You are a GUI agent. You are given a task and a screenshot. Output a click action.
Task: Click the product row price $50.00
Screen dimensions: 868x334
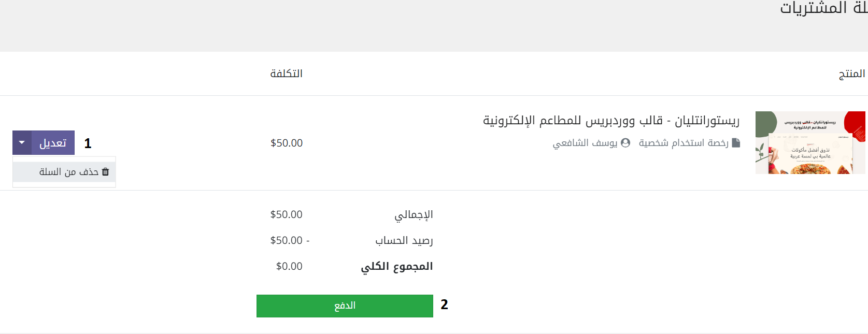(x=287, y=143)
